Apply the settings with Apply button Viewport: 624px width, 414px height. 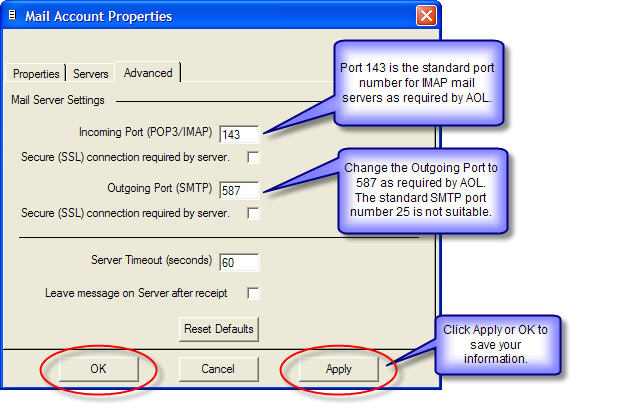pos(339,369)
